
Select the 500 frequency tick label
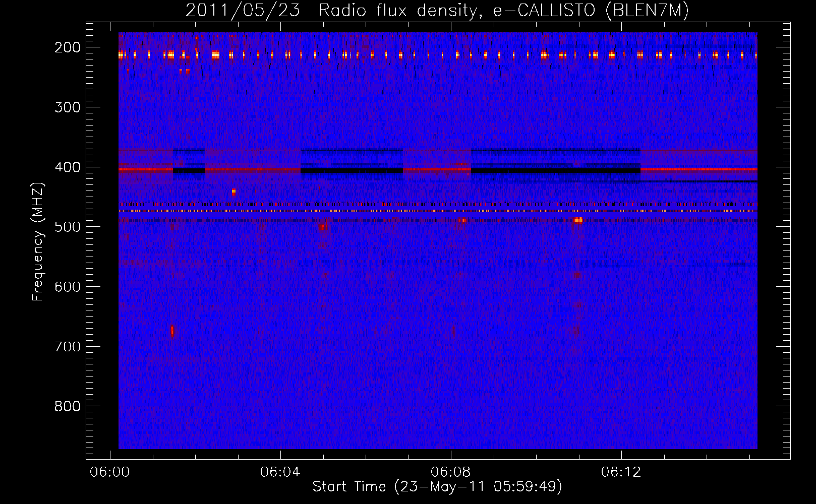pos(68,227)
